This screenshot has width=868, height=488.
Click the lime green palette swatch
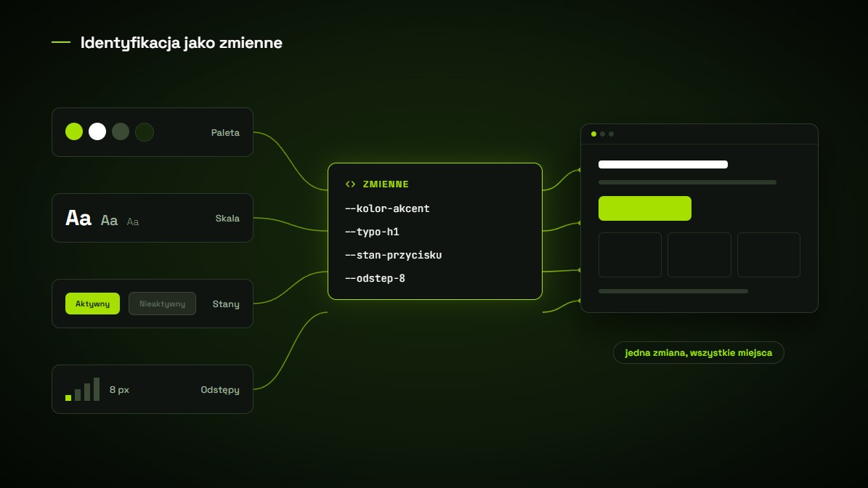pos(74,131)
